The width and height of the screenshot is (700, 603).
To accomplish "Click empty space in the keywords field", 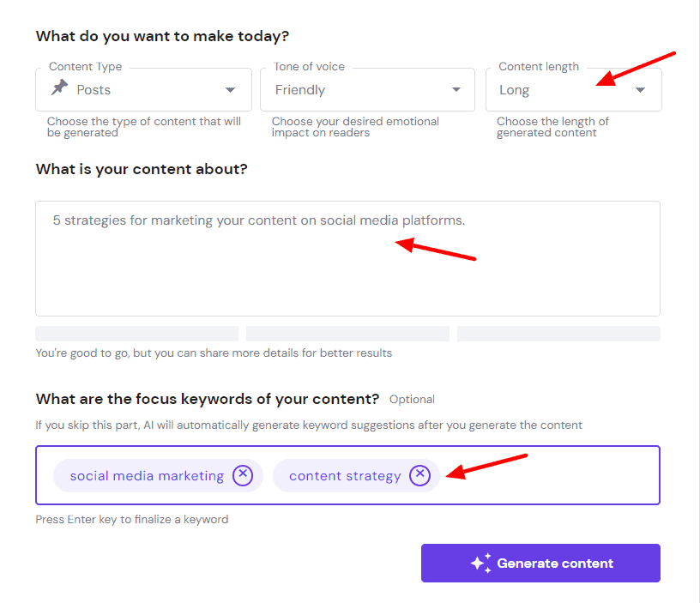I will point(549,475).
